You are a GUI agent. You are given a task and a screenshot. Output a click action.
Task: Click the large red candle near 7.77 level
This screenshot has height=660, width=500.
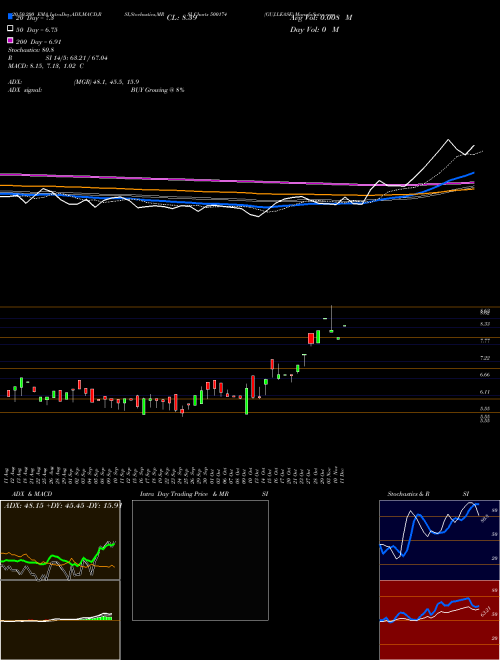(x=311, y=339)
